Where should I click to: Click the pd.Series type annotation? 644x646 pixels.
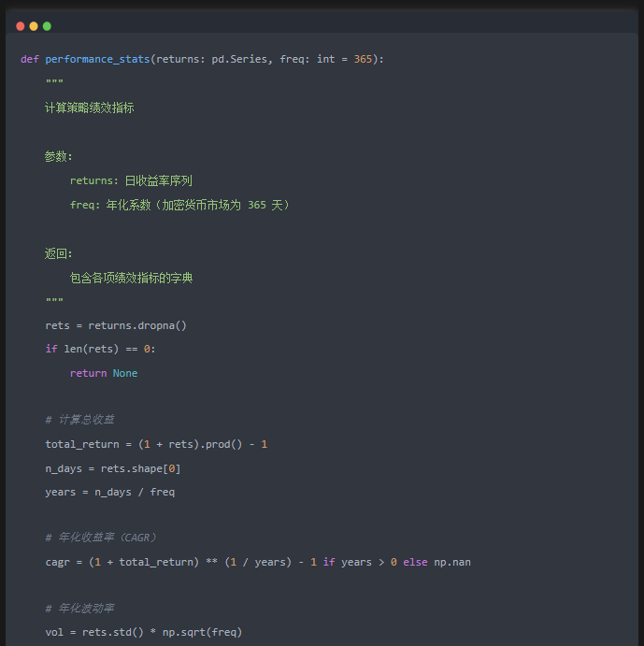click(x=239, y=59)
